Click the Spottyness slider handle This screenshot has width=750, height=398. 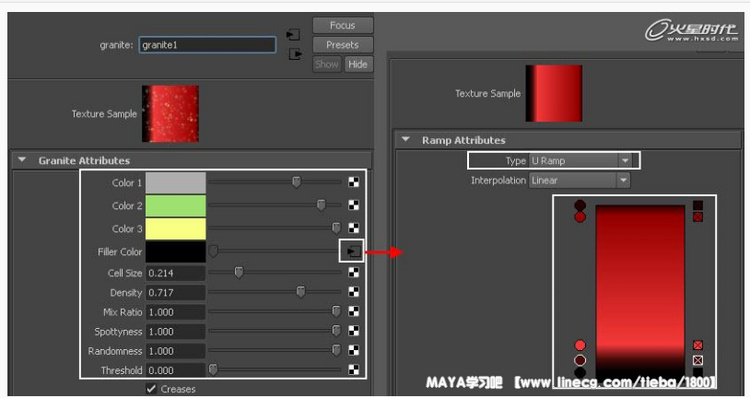coord(336,331)
